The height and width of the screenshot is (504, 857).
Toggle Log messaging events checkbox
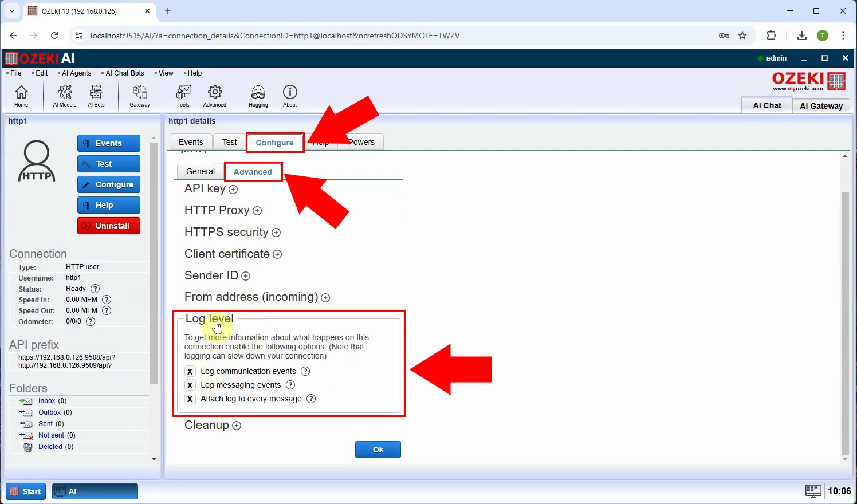pos(190,385)
